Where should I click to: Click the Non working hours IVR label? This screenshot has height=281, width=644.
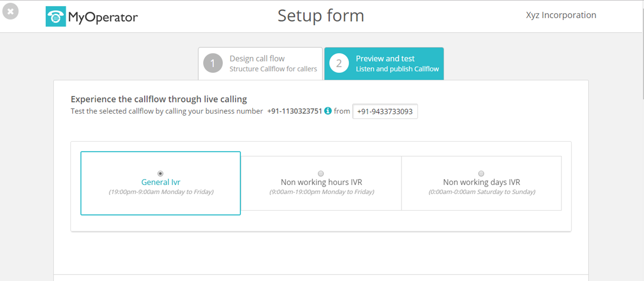point(321,182)
